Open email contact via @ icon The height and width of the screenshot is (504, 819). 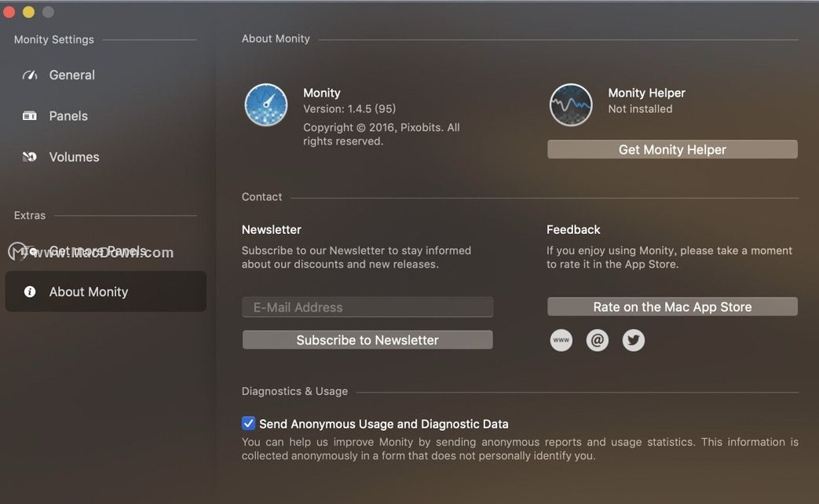(597, 340)
